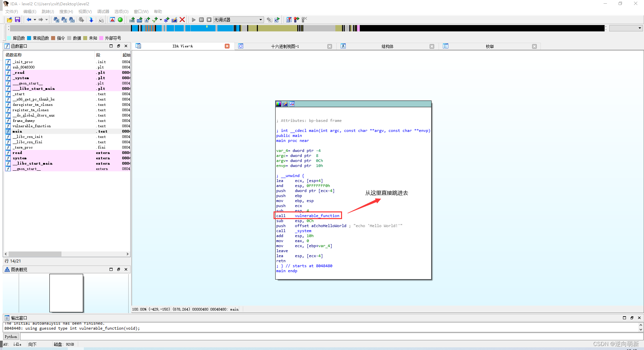Viewport: 644px width, 350px height.
Task: Click the create ASCII string icon
Action: (x=147, y=20)
